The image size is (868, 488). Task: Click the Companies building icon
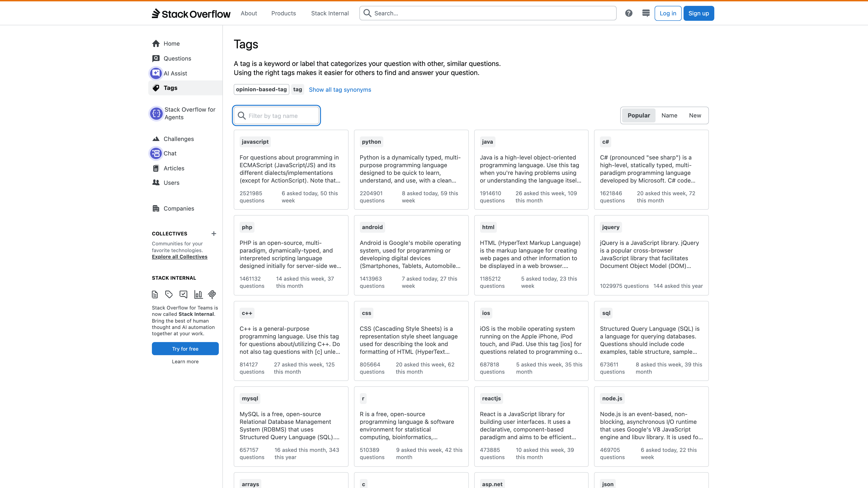tap(156, 209)
